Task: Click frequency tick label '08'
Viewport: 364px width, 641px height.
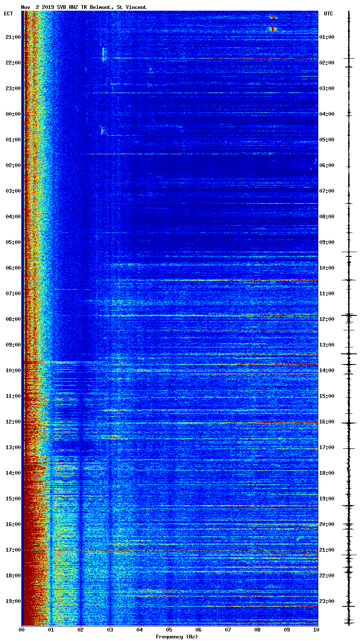Action: (257, 630)
